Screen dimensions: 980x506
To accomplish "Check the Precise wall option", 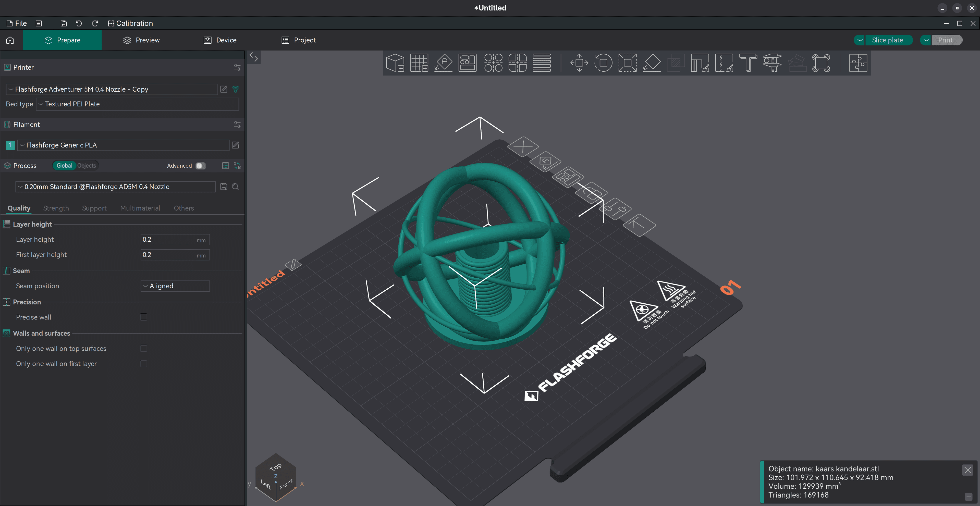I will [143, 317].
